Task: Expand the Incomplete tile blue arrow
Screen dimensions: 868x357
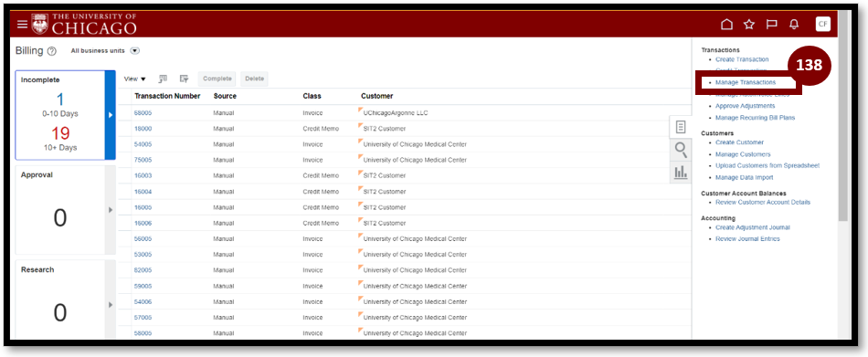Action: [x=111, y=115]
